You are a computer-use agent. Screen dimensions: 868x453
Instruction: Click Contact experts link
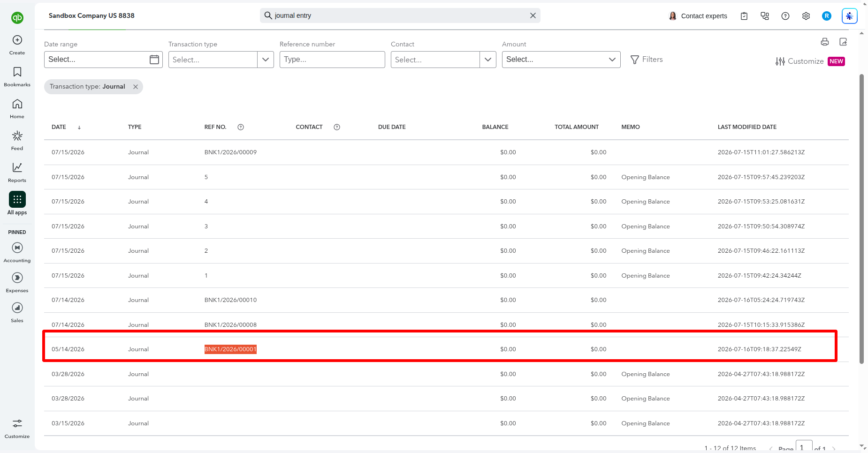click(698, 16)
